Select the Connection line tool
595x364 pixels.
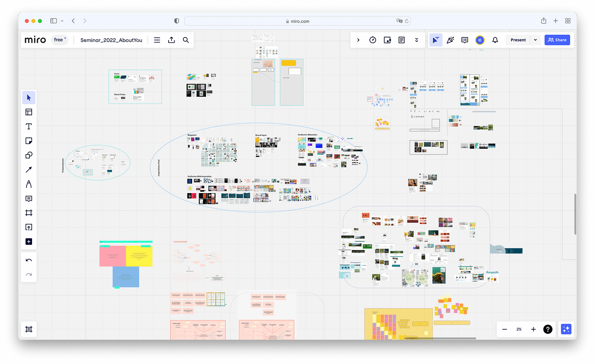(29, 170)
